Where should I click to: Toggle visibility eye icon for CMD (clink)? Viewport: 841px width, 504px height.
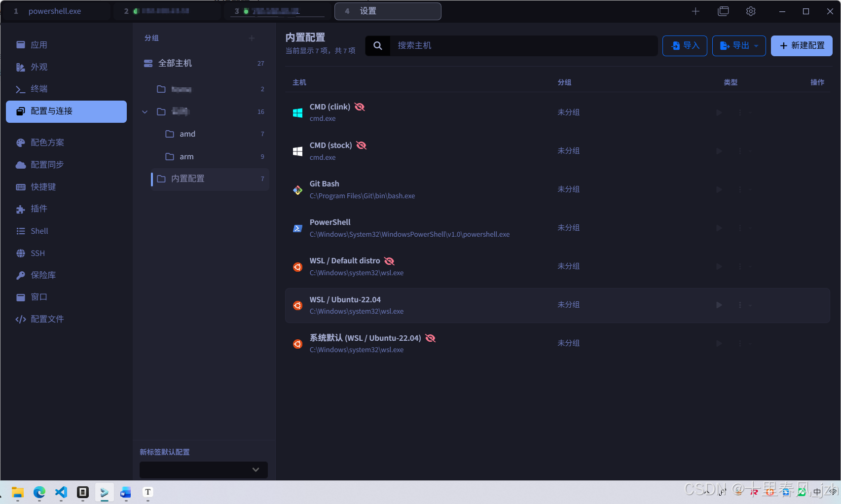(x=360, y=107)
